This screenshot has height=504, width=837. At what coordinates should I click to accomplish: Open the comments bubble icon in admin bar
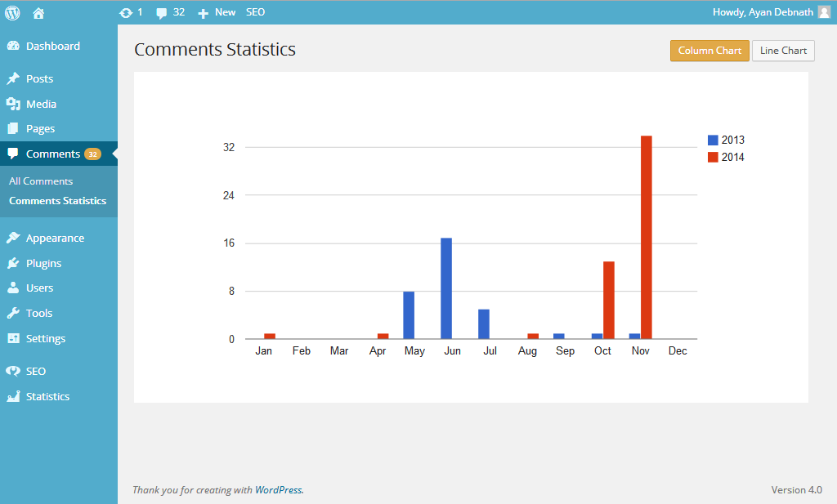point(161,13)
